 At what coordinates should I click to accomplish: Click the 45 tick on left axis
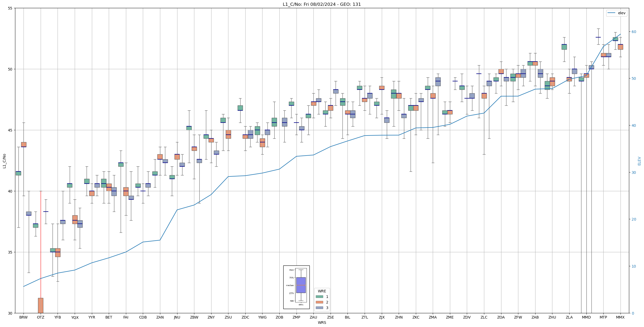[x=10, y=130]
